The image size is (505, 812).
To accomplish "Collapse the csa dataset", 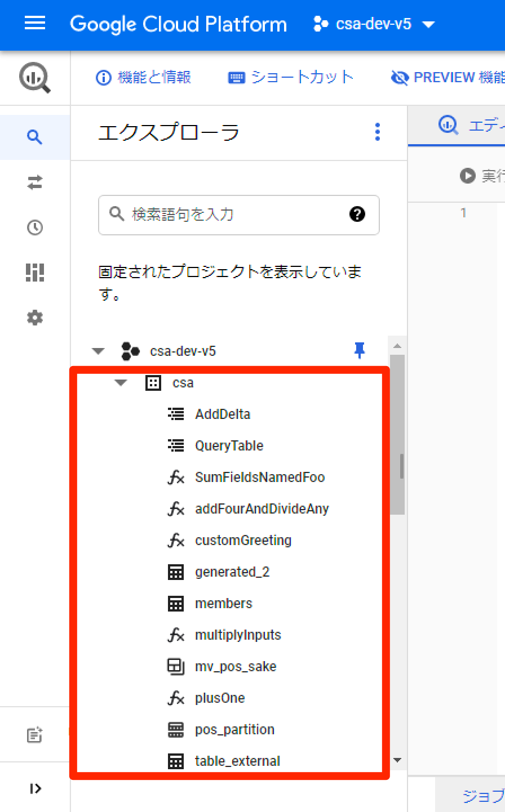I will [x=120, y=382].
